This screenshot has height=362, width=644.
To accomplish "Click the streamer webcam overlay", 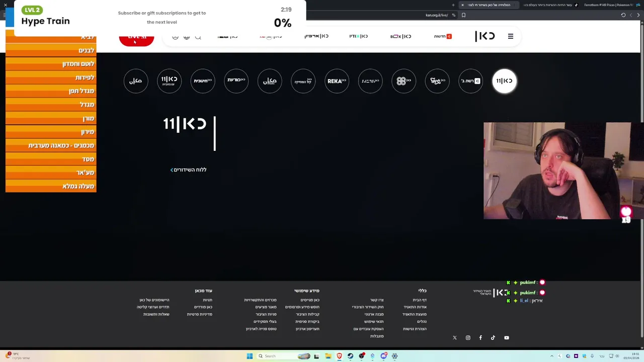I will [563, 171].
